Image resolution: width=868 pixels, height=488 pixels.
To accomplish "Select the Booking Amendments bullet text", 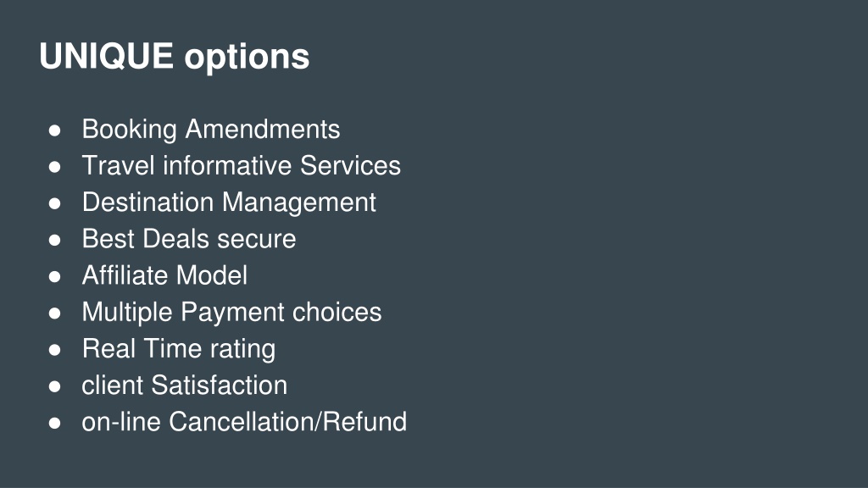I will click(211, 130).
